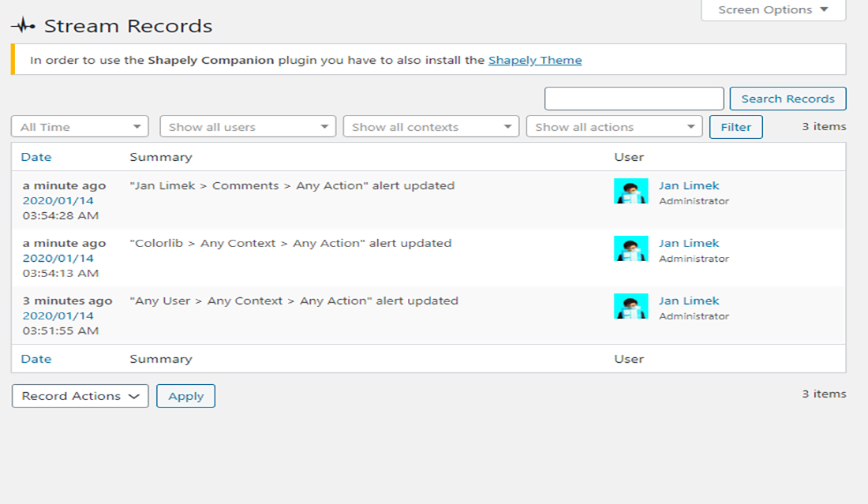
Task: Click the Search Records button
Action: [x=788, y=99]
